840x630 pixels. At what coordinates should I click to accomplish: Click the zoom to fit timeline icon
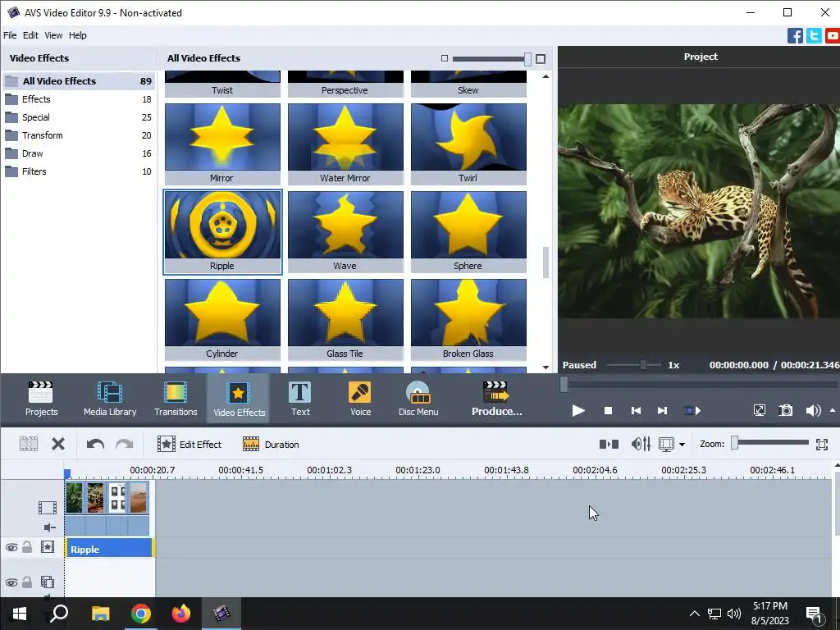coord(822,444)
